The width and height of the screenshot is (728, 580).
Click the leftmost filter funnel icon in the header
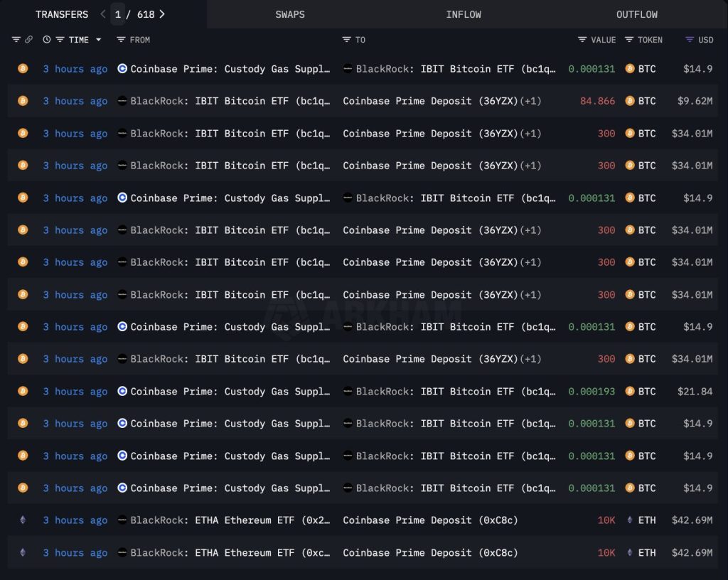16,40
